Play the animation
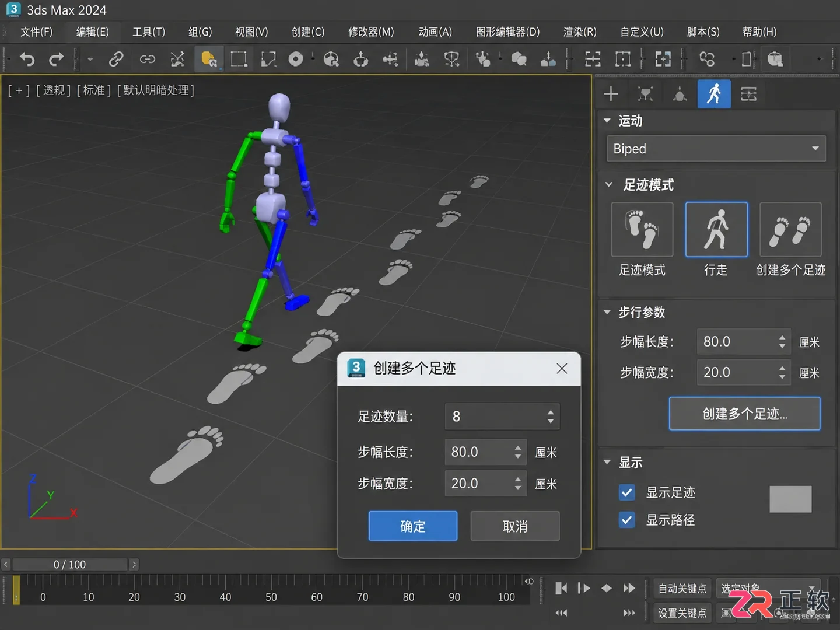 click(x=583, y=588)
